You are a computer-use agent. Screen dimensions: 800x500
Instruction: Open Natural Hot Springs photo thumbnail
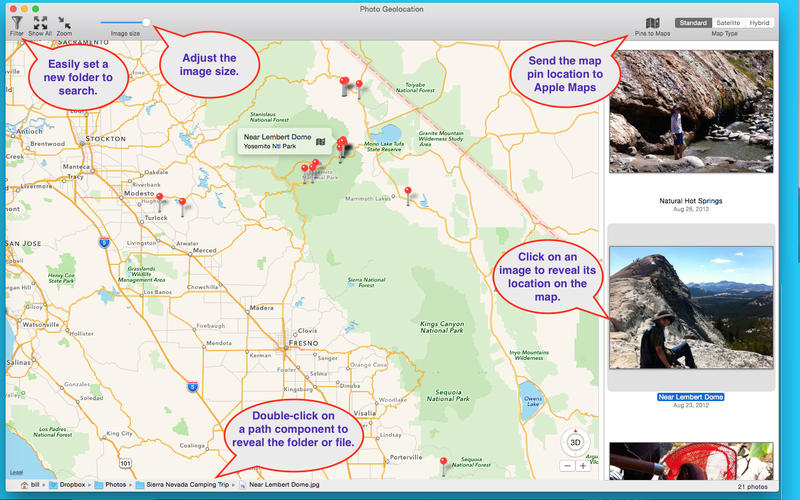click(691, 111)
